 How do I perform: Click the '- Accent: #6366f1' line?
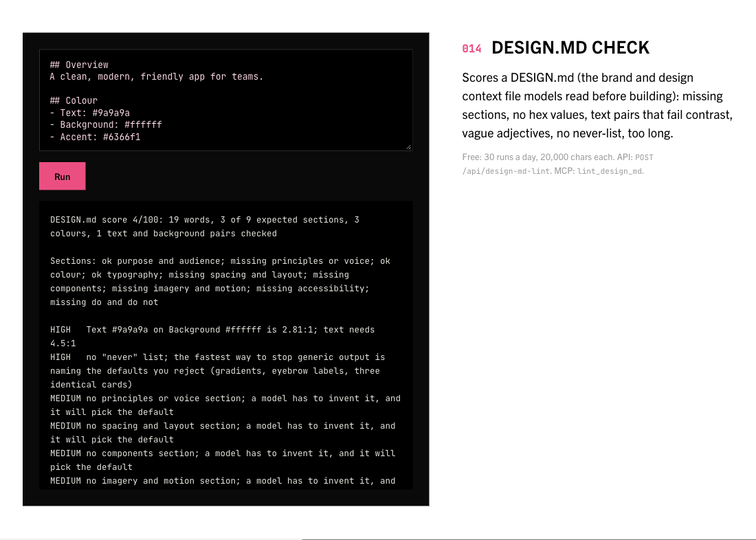pos(95,137)
